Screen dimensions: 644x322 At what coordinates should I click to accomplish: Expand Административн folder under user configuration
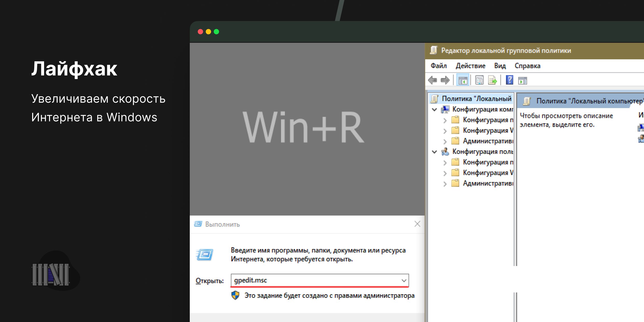coord(445,184)
